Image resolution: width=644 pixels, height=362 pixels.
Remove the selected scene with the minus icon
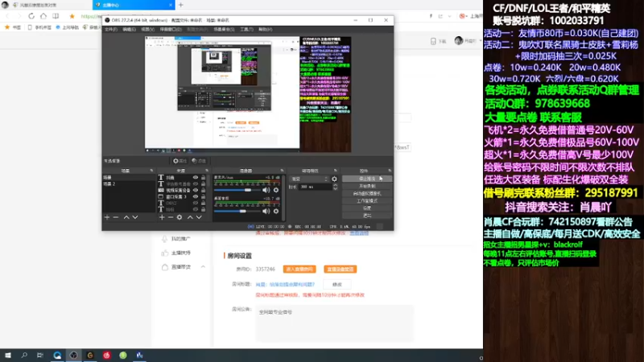[116, 217]
